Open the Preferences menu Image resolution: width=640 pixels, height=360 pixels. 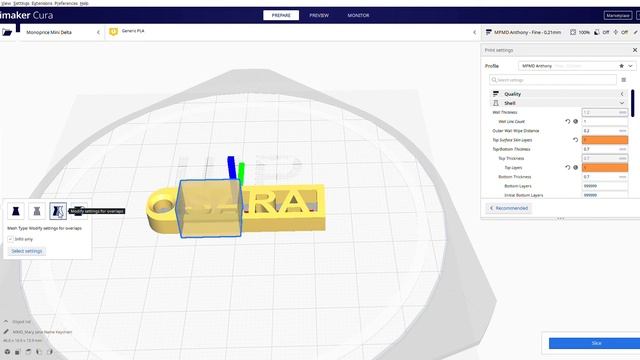pyautogui.click(x=66, y=3)
